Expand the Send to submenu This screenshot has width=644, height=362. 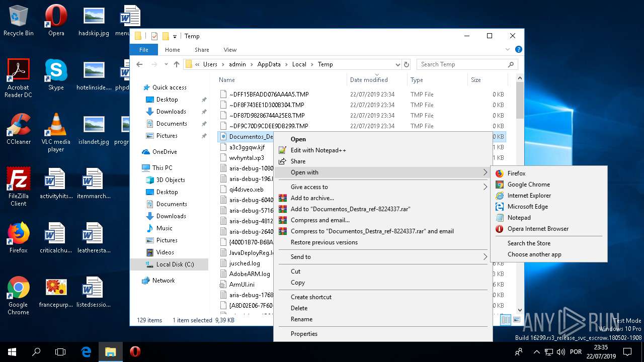[382, 257]
